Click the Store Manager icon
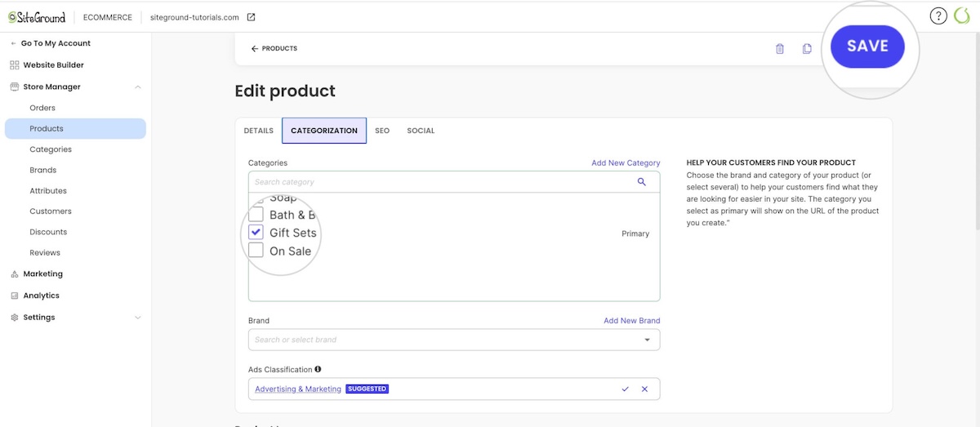 point(15,87)
